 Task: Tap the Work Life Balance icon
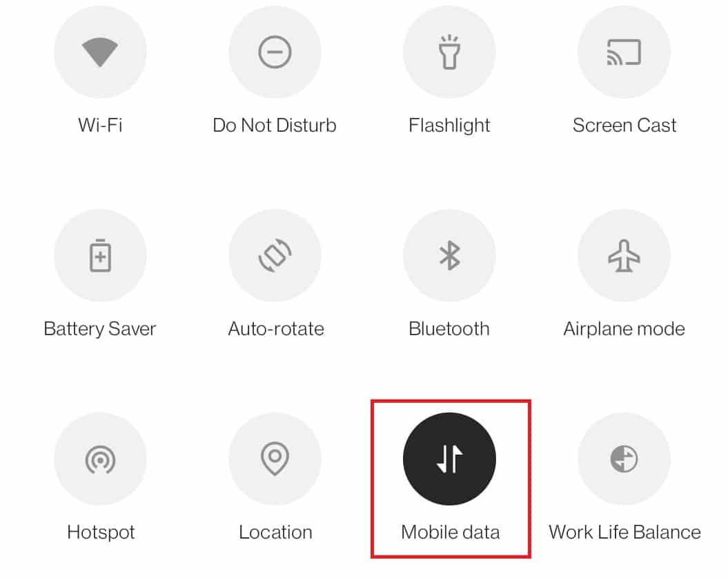(x=624, y=459)
